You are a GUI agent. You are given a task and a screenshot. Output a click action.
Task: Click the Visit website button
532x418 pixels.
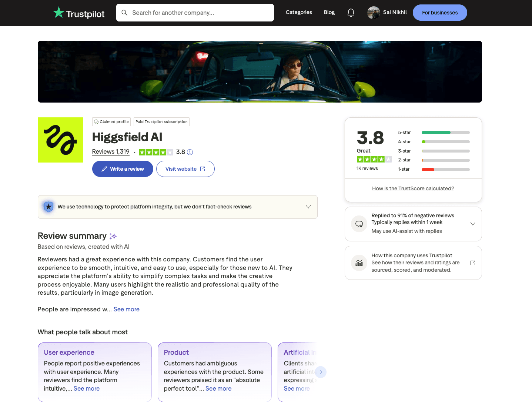[185, 169]
